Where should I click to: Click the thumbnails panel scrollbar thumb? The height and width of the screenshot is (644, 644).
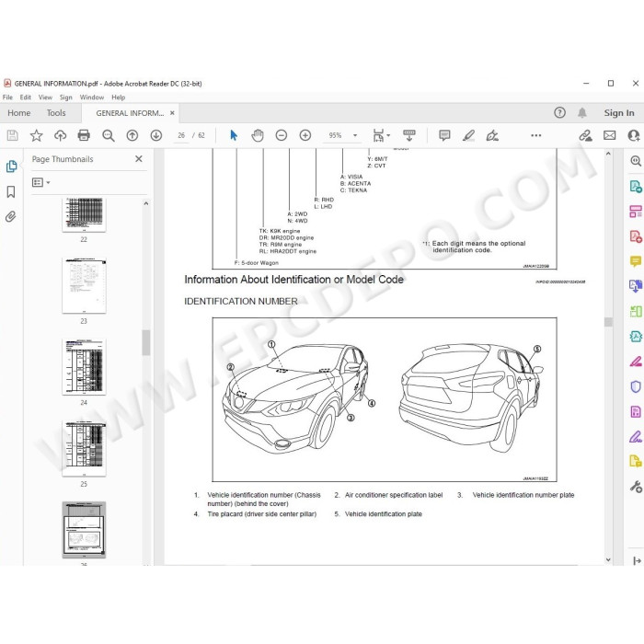tap(145, 342)
